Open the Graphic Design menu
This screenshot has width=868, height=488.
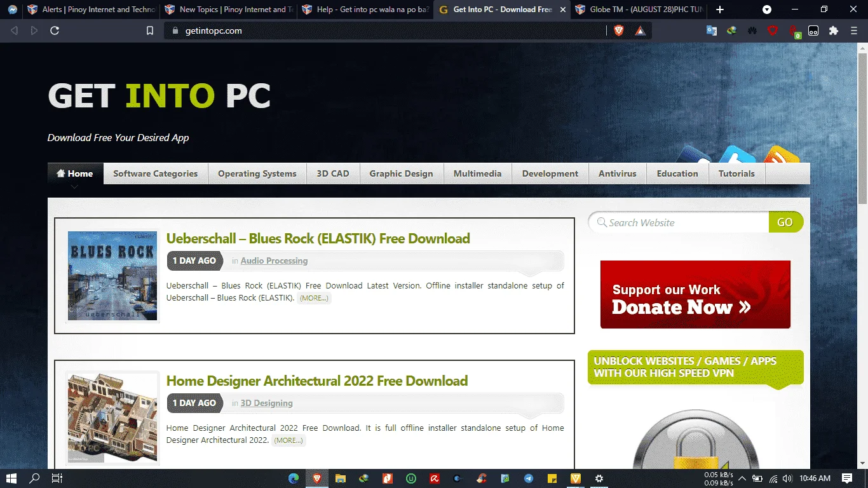click(402, 173)
